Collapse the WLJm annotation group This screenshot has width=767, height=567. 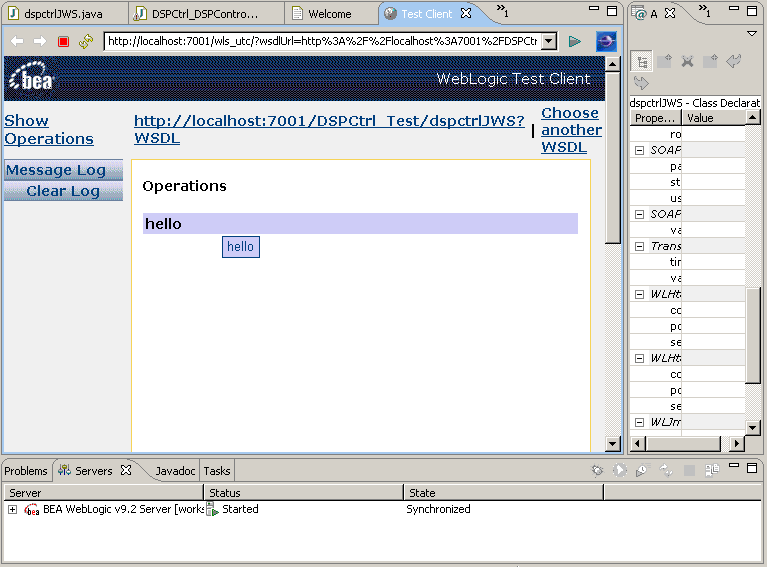click(x=639, y=422)
